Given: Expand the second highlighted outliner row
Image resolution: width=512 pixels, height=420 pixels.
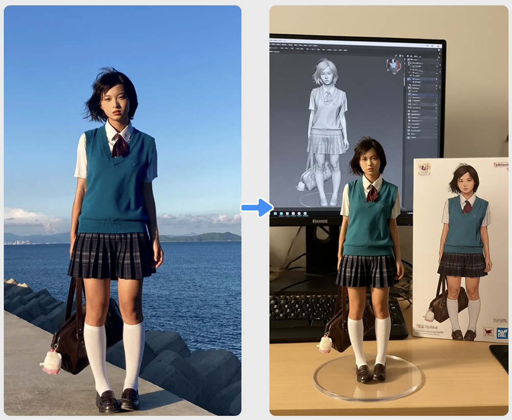Looking at the screenshot, I should coord(409,95).
